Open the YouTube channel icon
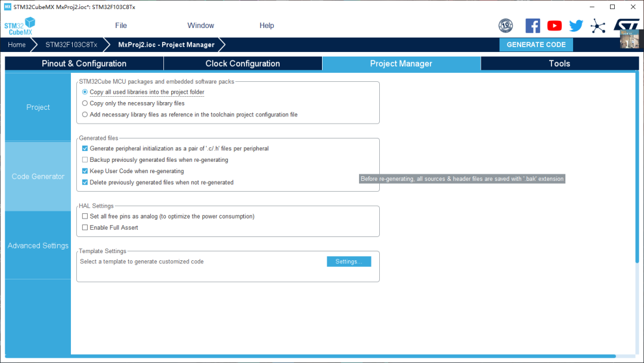The height and width of the screenshot is (363, 644). 555,26
